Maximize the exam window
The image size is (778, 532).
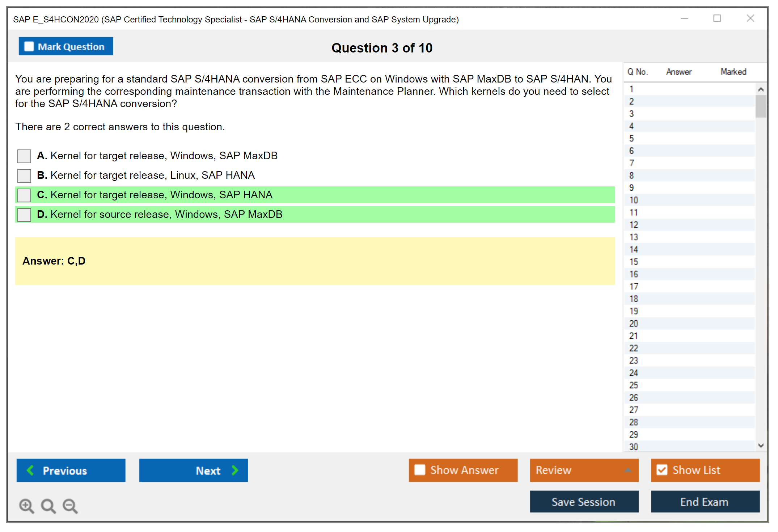[x=717, y=18]
